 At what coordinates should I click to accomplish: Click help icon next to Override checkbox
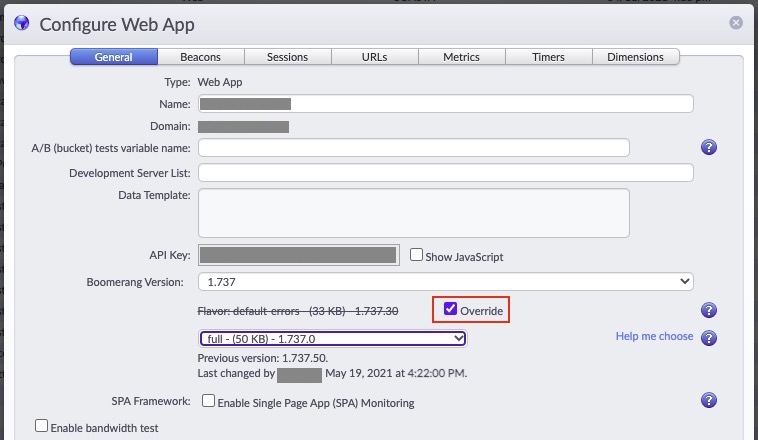tap(709, 311)
